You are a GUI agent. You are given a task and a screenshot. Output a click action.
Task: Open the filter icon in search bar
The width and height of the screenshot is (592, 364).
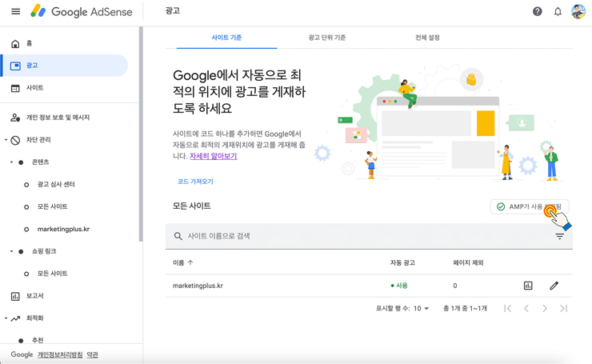559,236
